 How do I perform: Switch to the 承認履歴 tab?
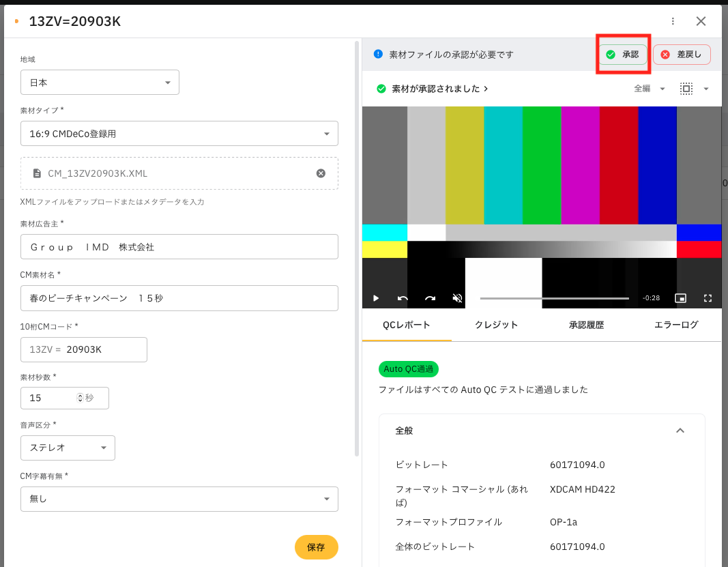tap(586, 325)
